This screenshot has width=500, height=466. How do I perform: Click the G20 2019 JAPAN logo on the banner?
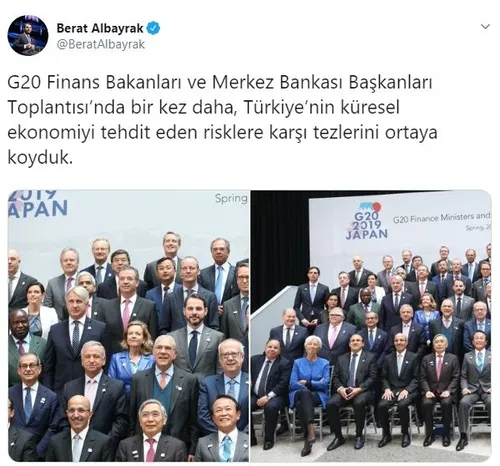[x=367, y=221]
